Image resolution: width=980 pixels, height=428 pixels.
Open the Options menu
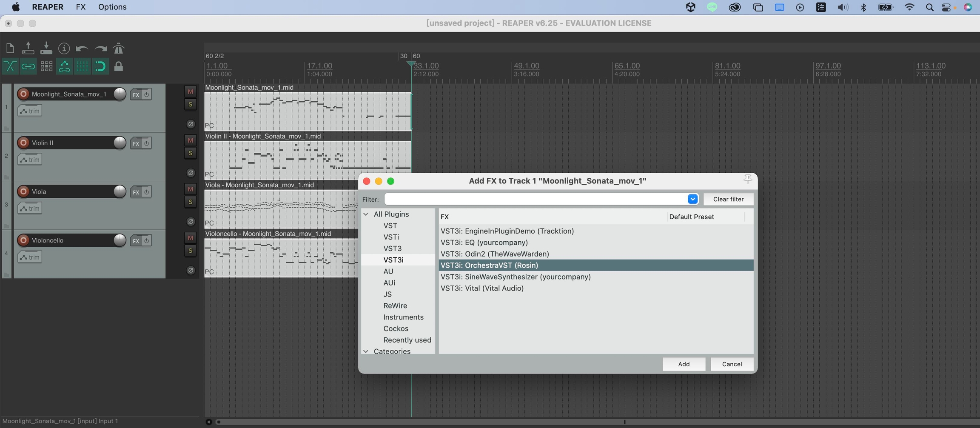[112, 7]
